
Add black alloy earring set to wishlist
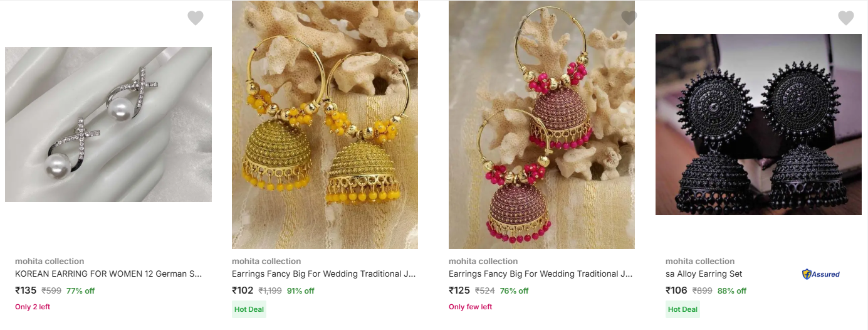[846, 18]
